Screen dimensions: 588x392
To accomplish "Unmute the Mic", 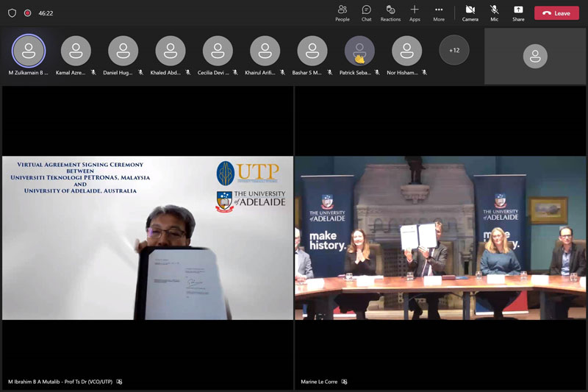I will coord(494,13).
